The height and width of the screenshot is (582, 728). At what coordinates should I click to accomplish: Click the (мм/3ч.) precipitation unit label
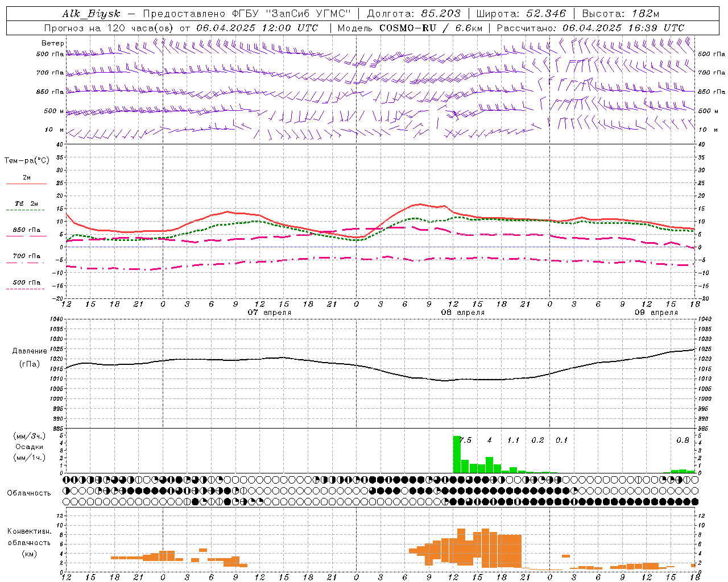pos(30,436)
